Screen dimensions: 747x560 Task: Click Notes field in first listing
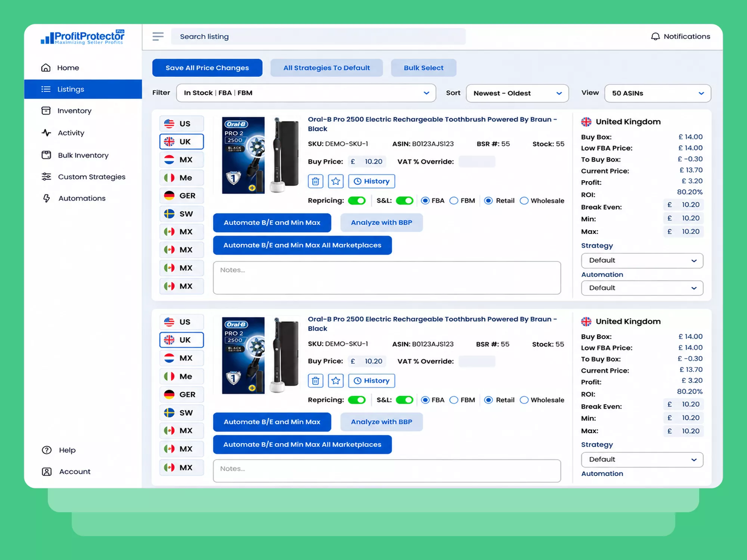[x=387, y=278]
